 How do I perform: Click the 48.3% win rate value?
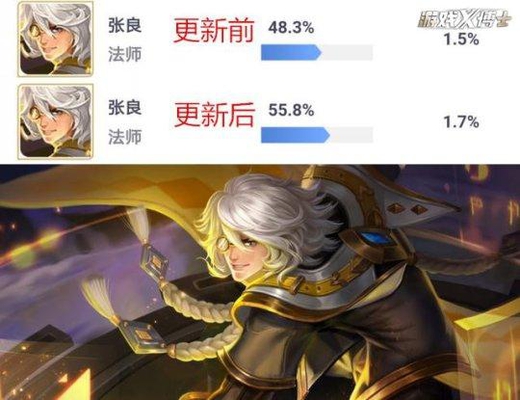[291, 27]
